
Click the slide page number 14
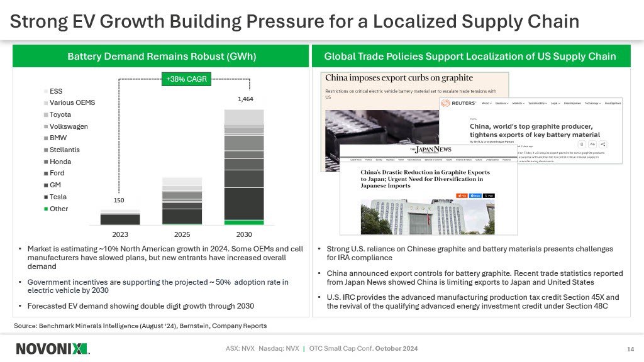(630, 349)
